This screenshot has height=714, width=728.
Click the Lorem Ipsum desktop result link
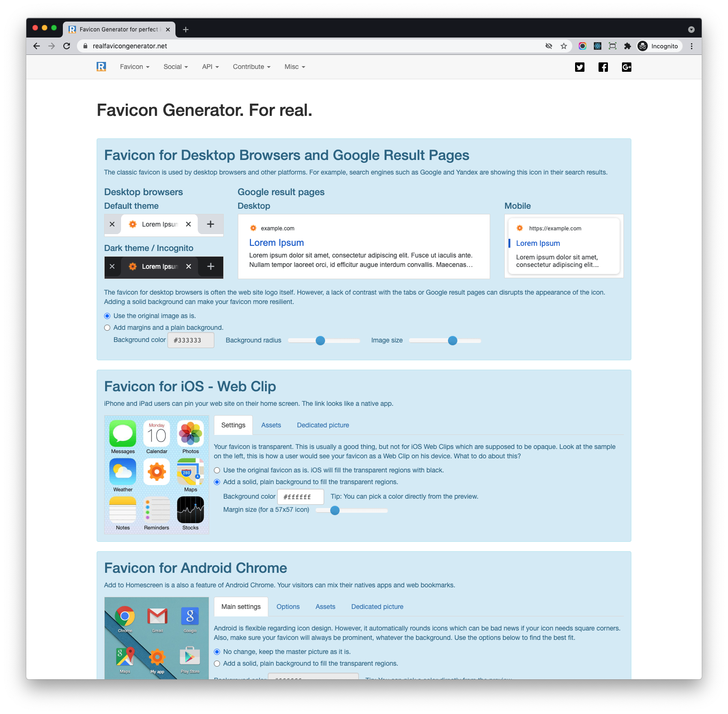pos(276,243)
